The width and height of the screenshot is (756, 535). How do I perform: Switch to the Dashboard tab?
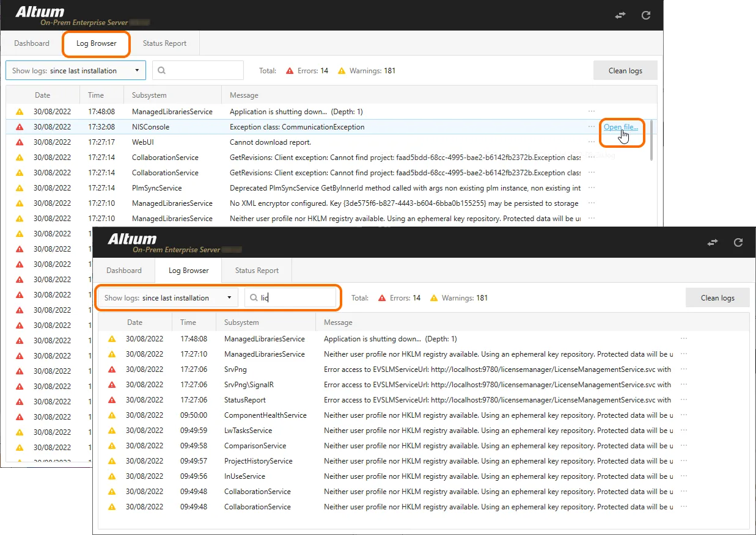(32, 43)
